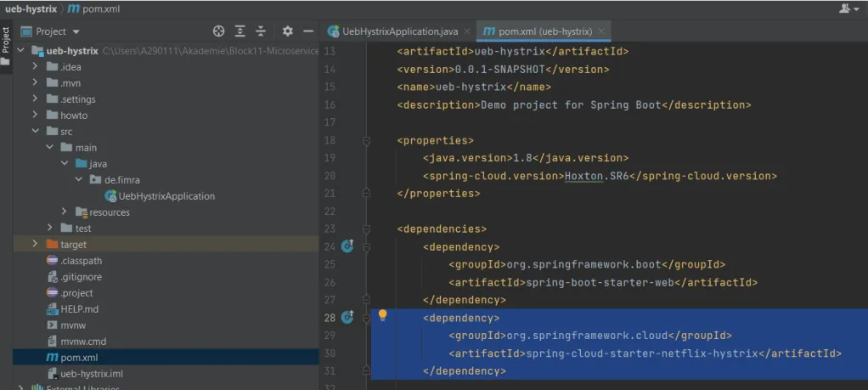Click the 0.0.1-SNAPSHOT version value
This screenshot has height=390, width=868.
[x=500, y=70]
